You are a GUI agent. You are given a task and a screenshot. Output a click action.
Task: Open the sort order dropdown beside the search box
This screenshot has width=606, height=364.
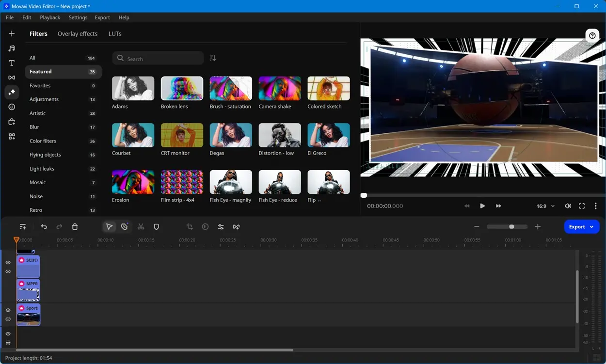coord(212,58)
